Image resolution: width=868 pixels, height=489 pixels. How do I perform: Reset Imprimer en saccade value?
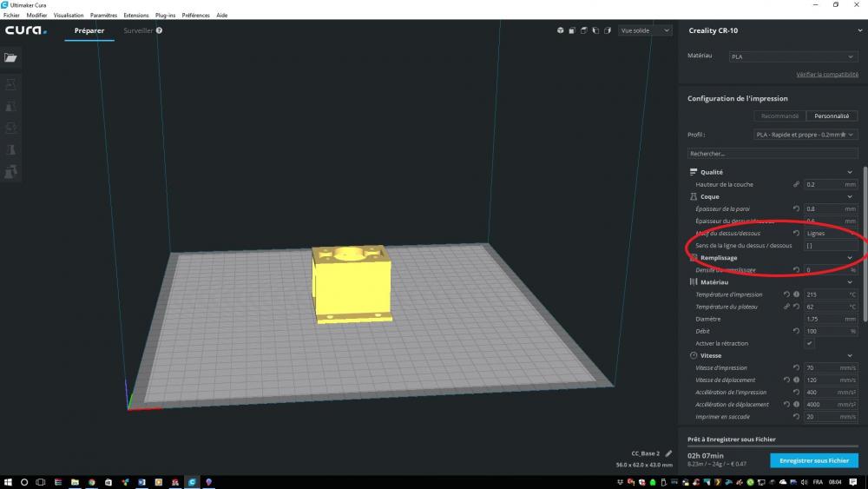point(796,416)
